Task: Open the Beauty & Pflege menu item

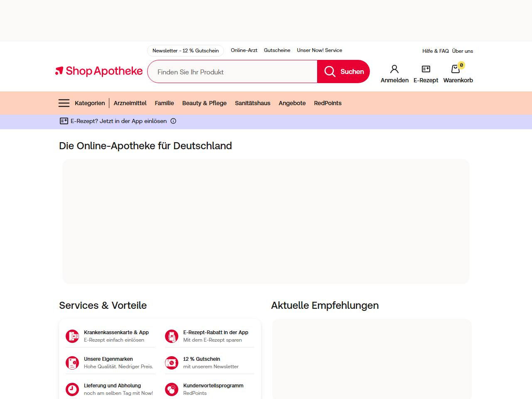Action: [x=204, y=103]
